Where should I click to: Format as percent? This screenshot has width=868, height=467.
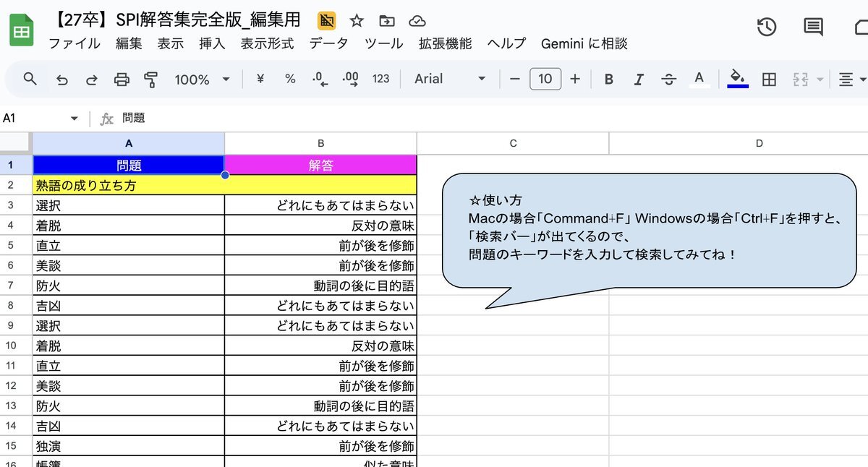[x=290, y=79]
